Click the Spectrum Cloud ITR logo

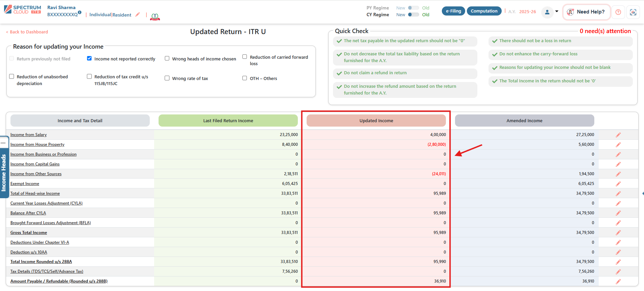point(22,9)
